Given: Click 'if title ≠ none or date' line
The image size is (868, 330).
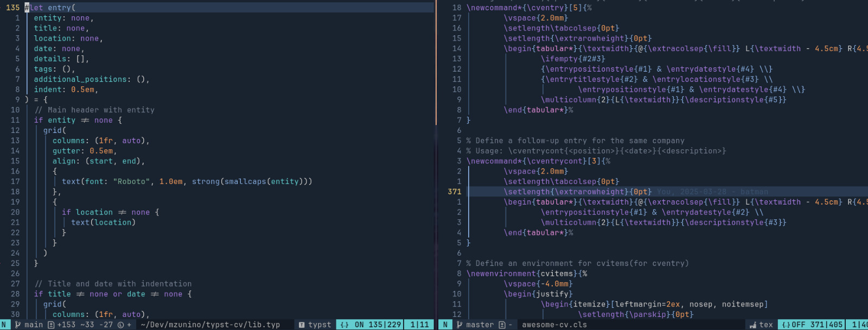Looking at the screenshot, I should point(113,294).
